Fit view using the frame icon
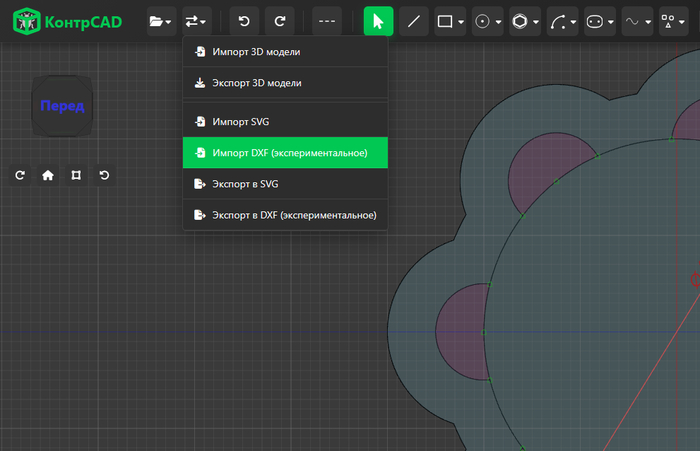Screen dimensions: 700x451 coord(76,175)
